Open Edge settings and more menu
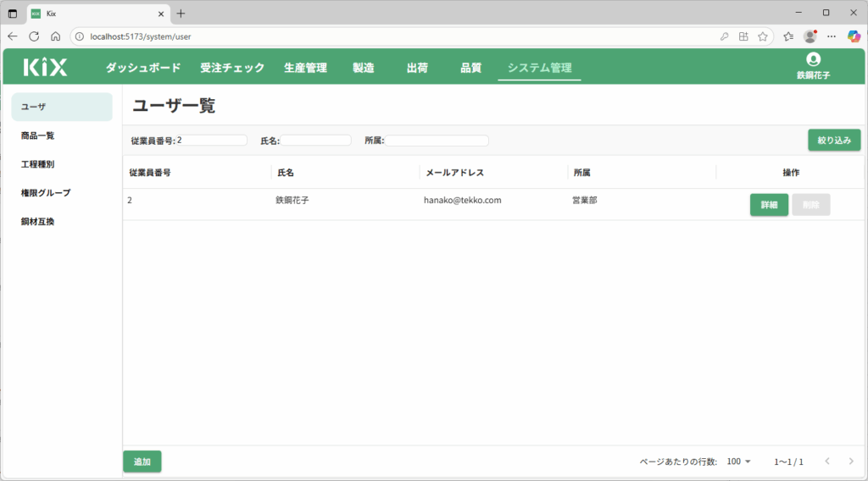 click(x=832, y=36)
